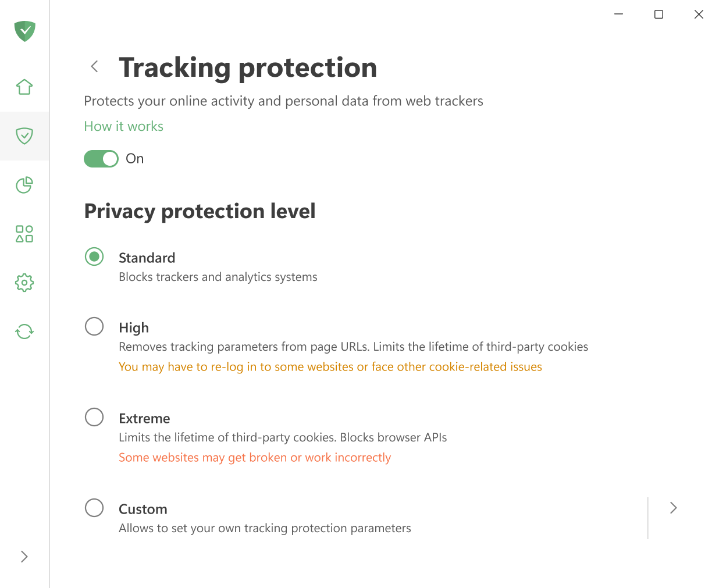Select the High protection level
This screenshot has height=588, width=719.
94,326
